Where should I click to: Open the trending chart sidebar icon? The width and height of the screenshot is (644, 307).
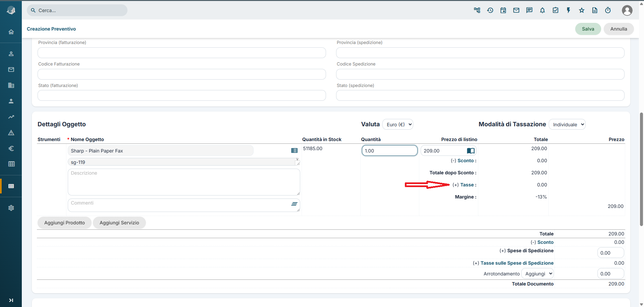click(x=11, y=117)
